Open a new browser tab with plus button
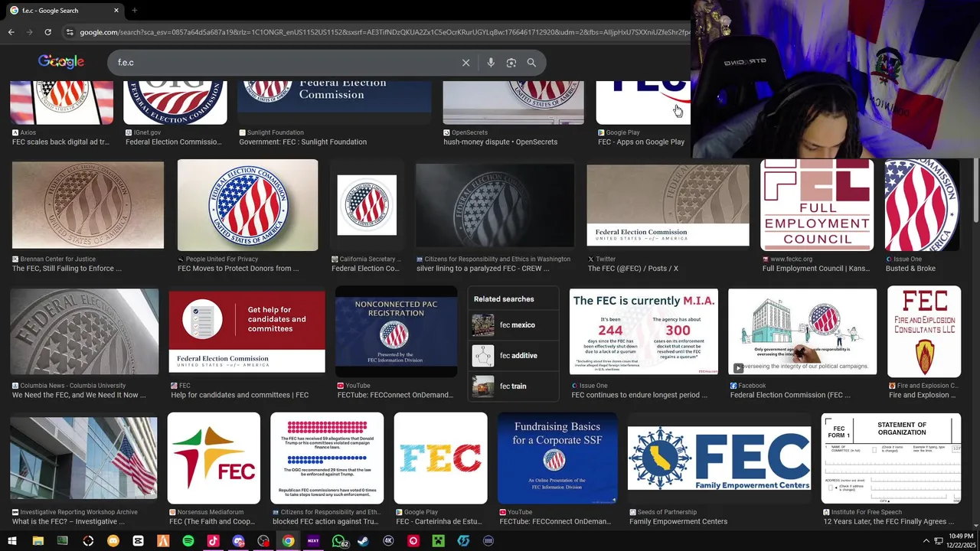The height and width of the screenshot is (551, 980). pyautogui.click(x=134, y=10)
